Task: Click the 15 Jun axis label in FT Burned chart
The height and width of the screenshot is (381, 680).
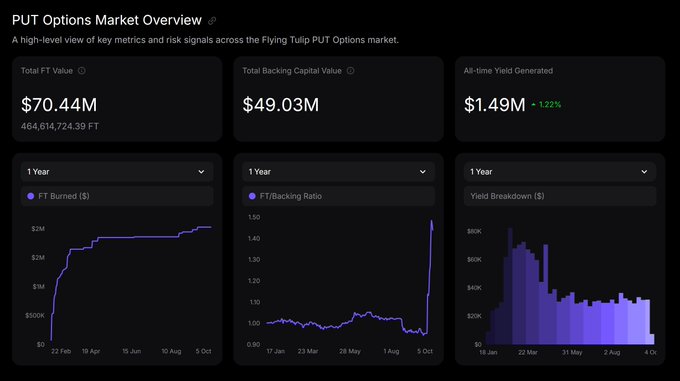Action: [131, 351]
